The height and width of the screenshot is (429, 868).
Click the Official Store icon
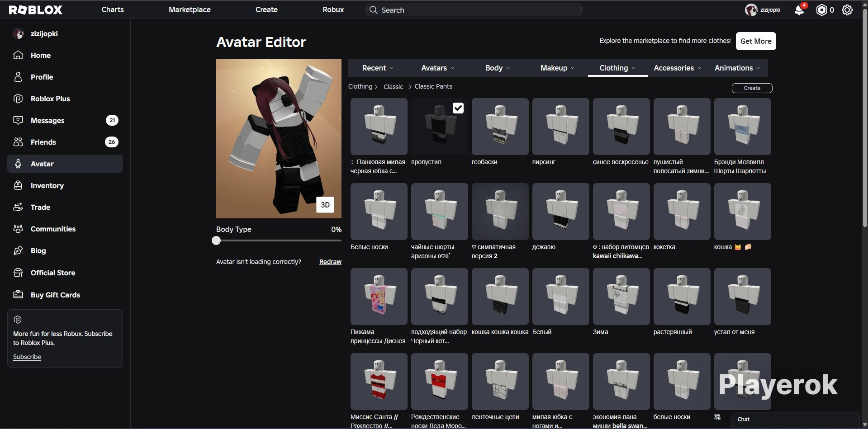pos(18,273)
